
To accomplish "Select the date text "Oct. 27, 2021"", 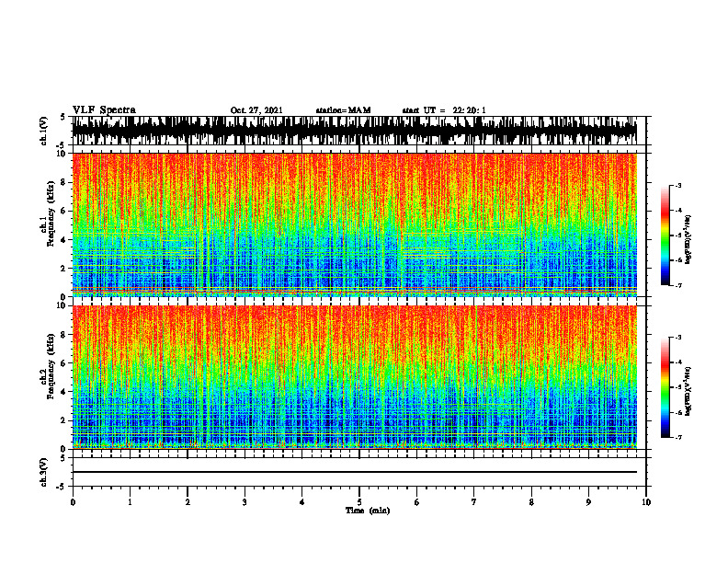I will click(256, 110).
